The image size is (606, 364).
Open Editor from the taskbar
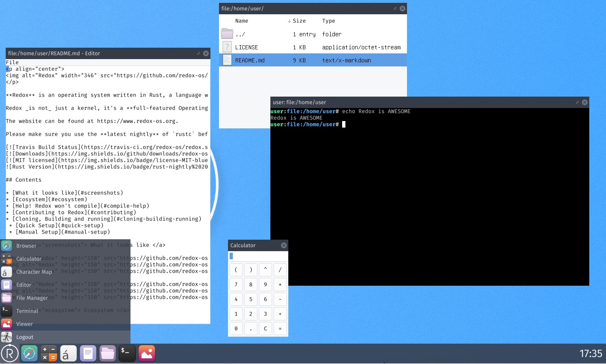coord(88,353)
